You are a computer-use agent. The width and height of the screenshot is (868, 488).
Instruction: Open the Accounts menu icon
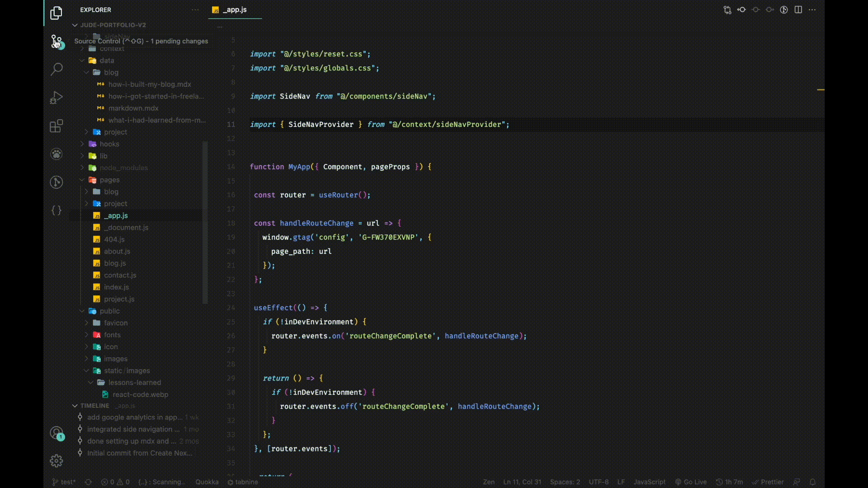click(x=56, y=433)
